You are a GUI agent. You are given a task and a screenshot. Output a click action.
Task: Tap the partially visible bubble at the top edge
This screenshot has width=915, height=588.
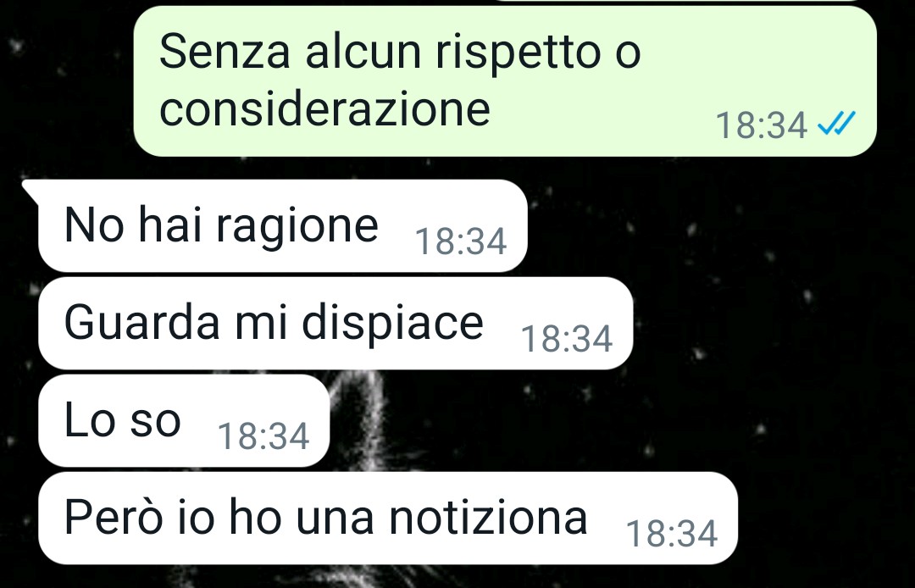coord(677,1)
